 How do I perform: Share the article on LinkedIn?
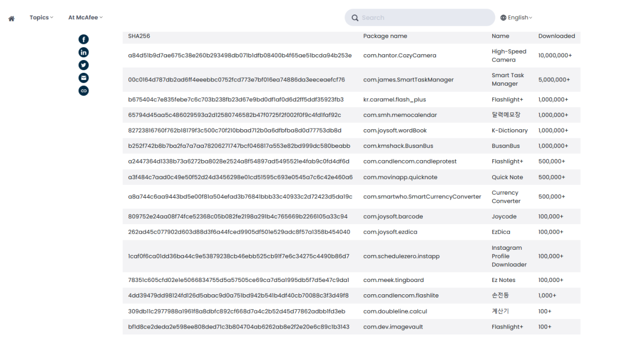coord(83,52)
